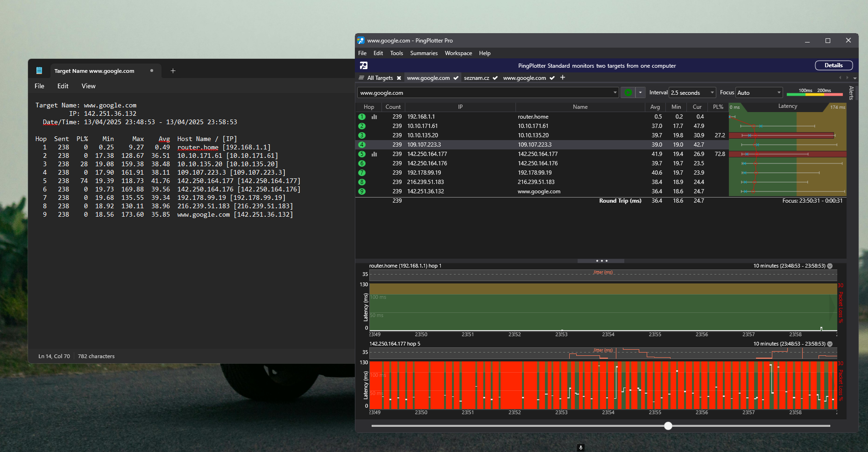
Task: Open the target address history dropdown arrow
Action: click(615, 92)
